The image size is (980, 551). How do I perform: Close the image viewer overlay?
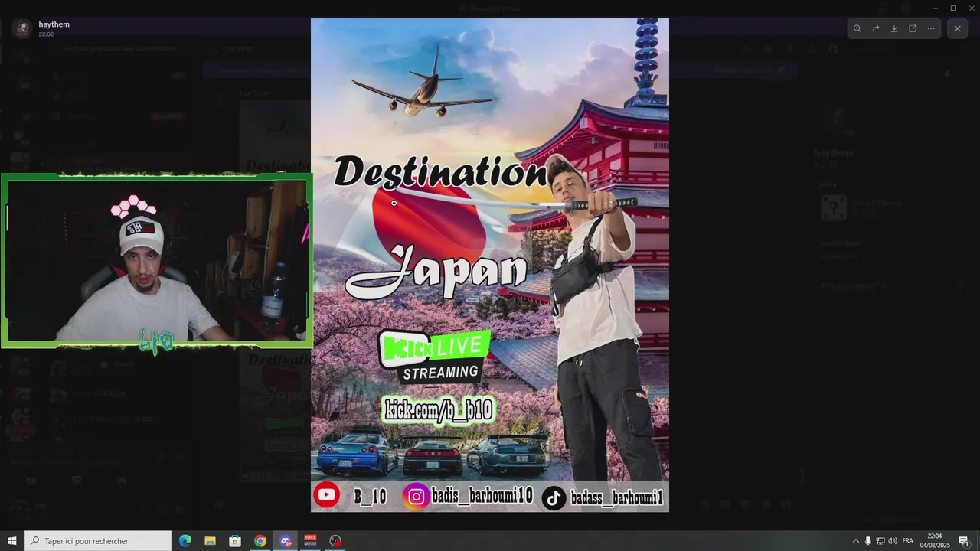pos(957,28)
